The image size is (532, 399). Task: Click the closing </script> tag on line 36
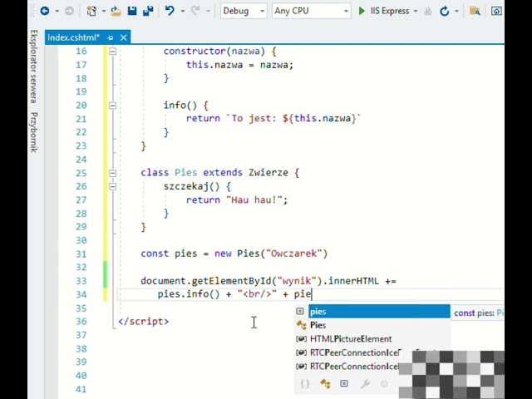144,322
